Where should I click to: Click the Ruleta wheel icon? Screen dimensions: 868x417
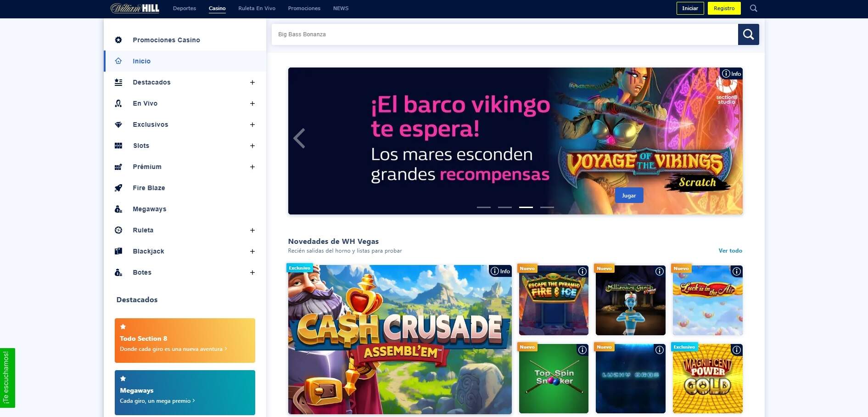tap(118, 230)
